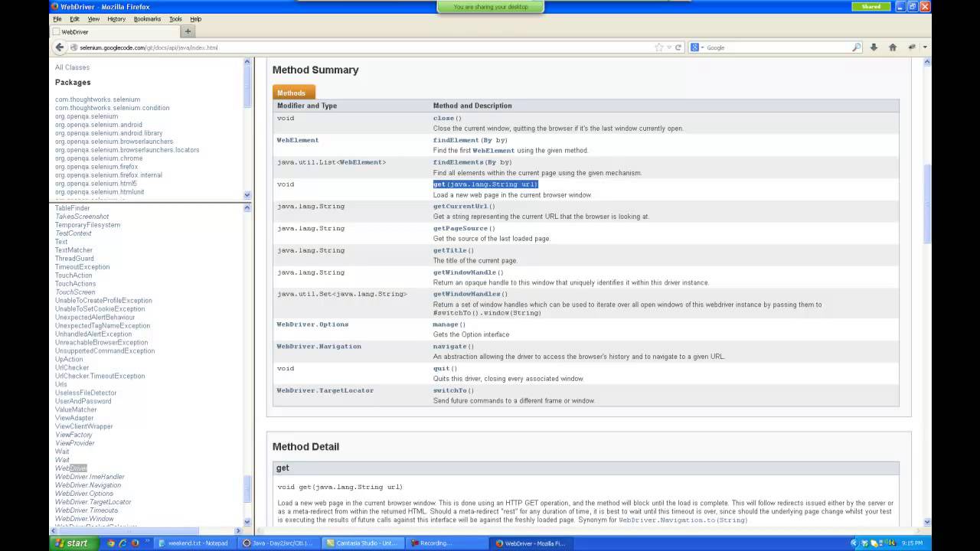This screenshot has width=980, height=551.
Task: Open a new tab with the plus button
Action: tap(188, 31)
